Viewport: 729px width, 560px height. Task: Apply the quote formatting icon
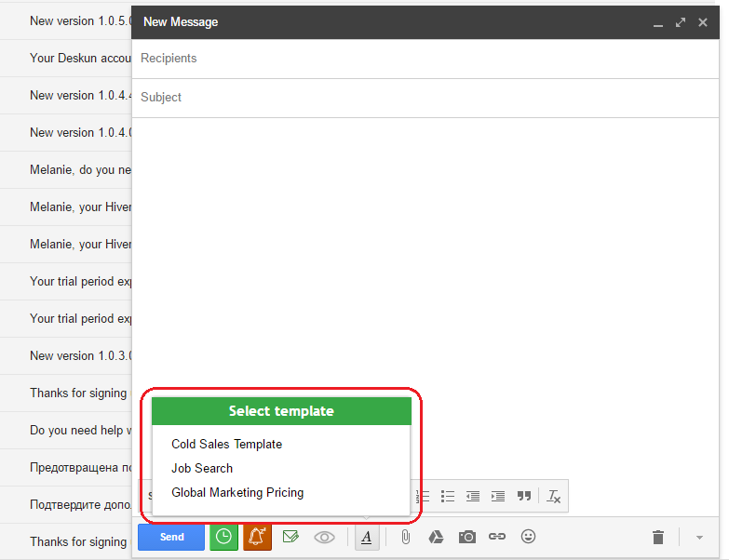pyautogui.click(x=524, y=497)
